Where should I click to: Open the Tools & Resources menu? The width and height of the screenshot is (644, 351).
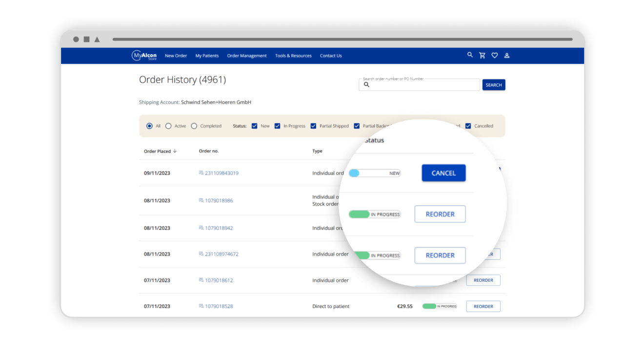(x=293, y=56)
